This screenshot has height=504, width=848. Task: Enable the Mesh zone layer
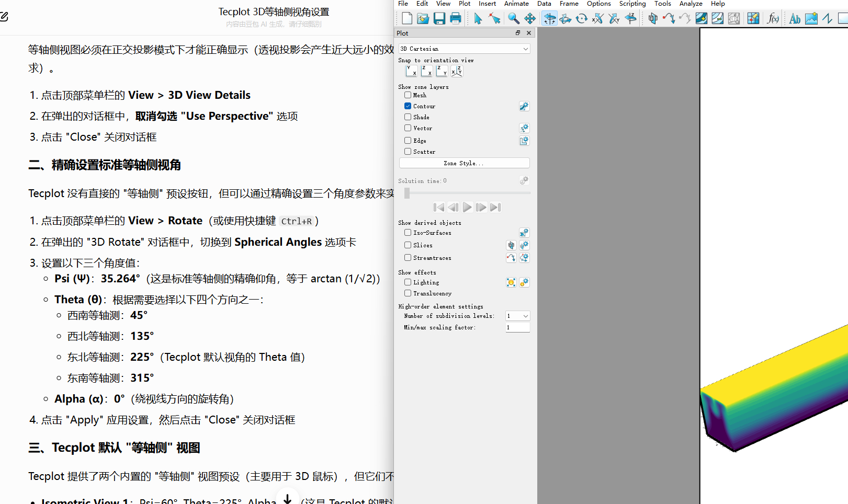(x=408, y=95)
